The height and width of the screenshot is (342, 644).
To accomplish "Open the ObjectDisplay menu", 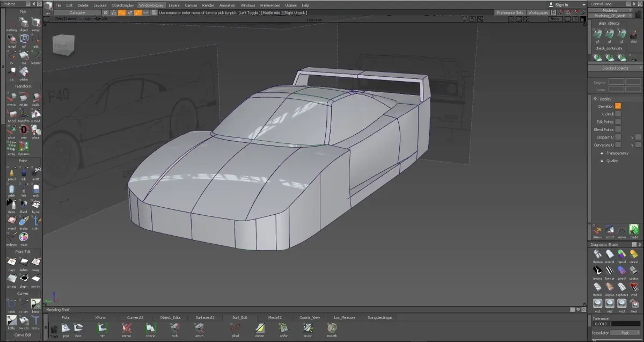I will click(122, 5).
